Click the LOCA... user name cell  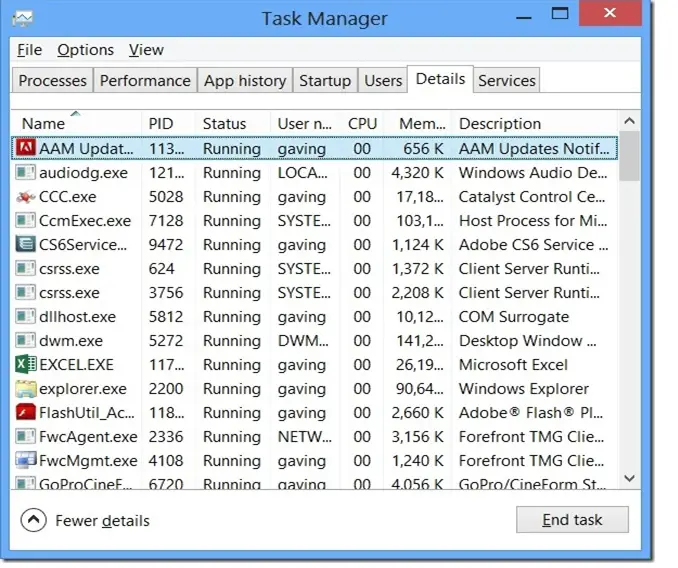303,173
